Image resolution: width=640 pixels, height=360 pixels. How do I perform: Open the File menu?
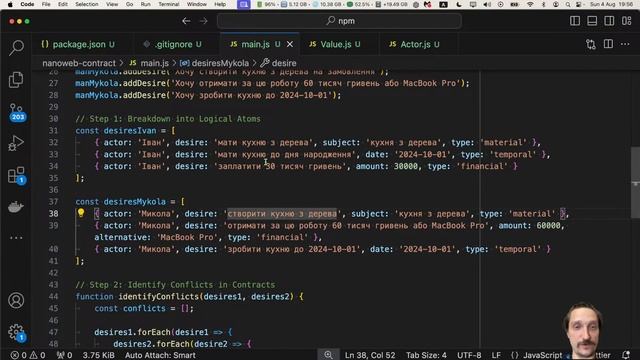(46, 4)
